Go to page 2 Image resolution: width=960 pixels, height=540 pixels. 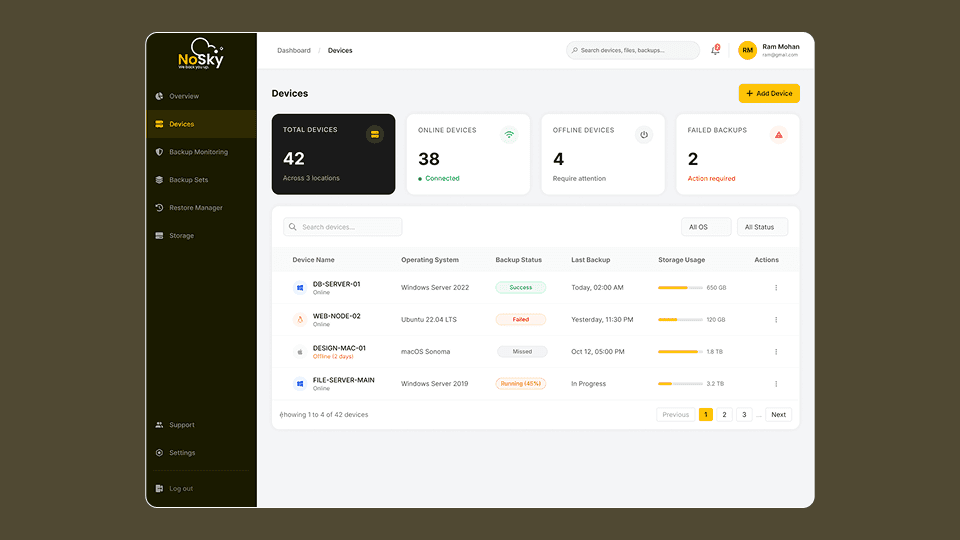point(724,414)
